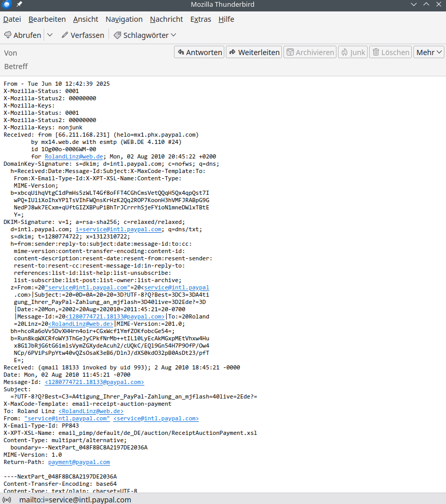Screen dimensions: 446x504
Task: Click the payment@paypal.com Return-Path link
Action: 79,462
